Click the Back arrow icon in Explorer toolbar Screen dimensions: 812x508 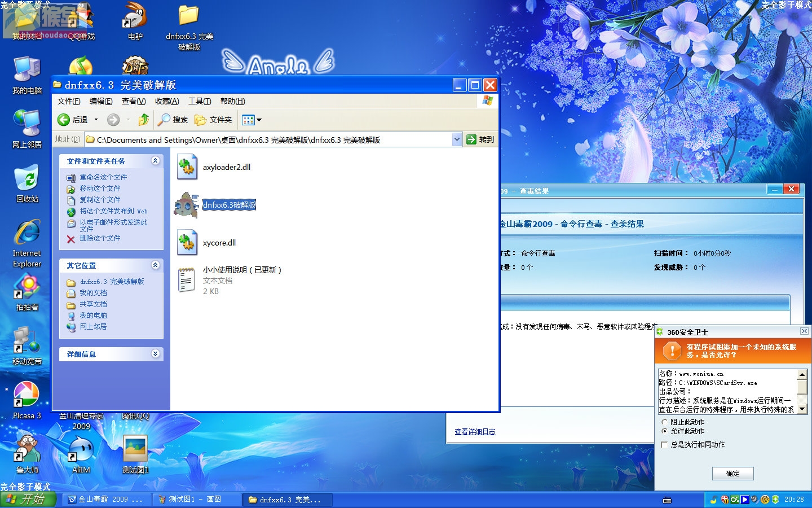click(64, 120)
